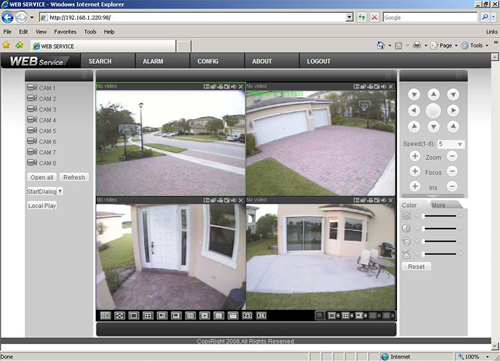Adjust the brightness color slider
The height and width of the screenshot is (361, 500).
439,216
